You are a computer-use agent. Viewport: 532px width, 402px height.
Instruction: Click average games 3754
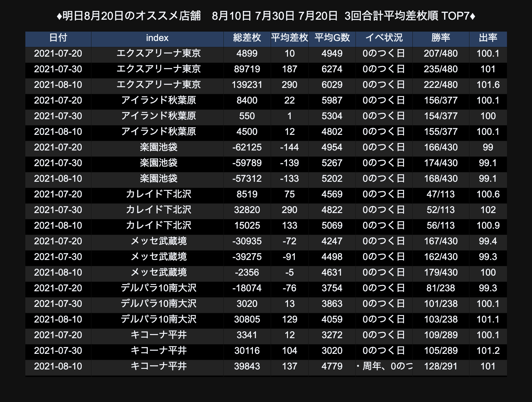[x=332, y=288]
